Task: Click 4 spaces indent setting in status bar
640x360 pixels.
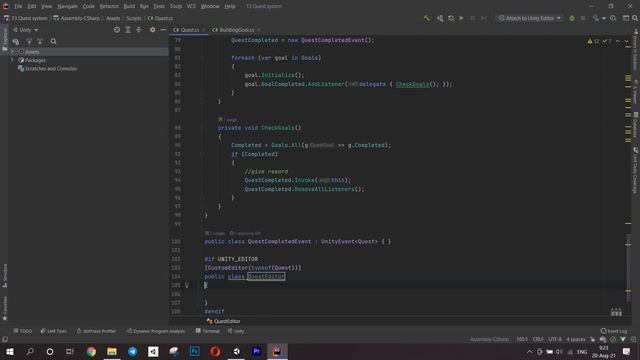Action: coord(576,339)
